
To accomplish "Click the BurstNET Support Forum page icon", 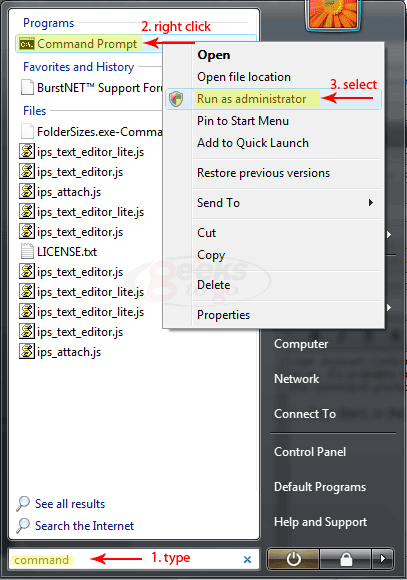I will point(27,88).
